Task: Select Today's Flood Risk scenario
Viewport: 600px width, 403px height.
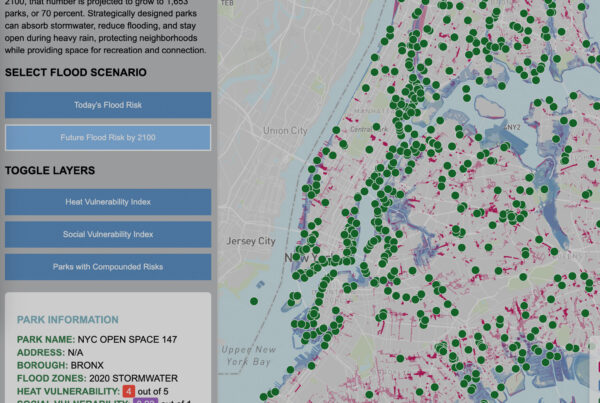Action: click(x=108, y=105)
